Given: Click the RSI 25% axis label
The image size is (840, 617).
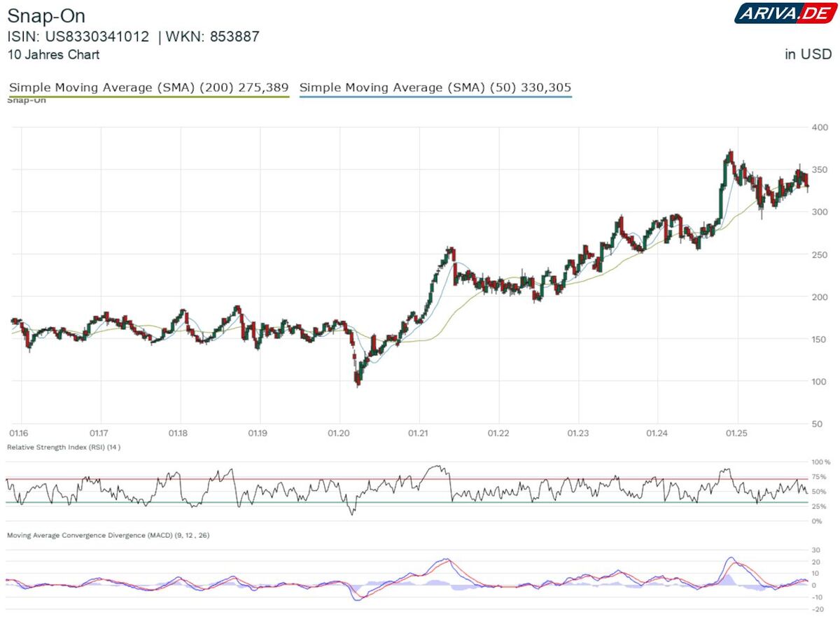Looking at the screenshot, I should click(820, 506).
